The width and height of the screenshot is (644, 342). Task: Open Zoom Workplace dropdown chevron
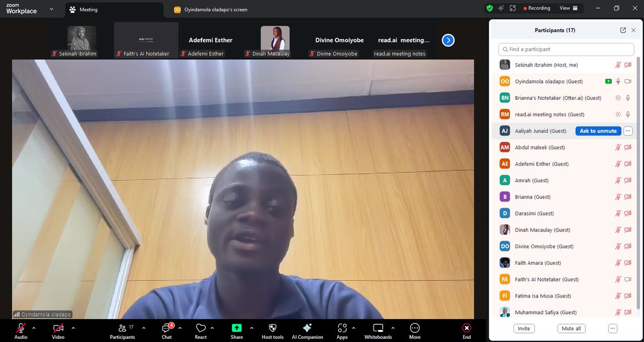52,9
